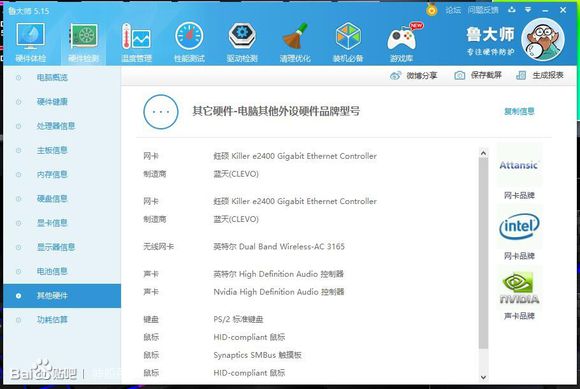Open the 问题反馈 feedback link

point(483,10)
